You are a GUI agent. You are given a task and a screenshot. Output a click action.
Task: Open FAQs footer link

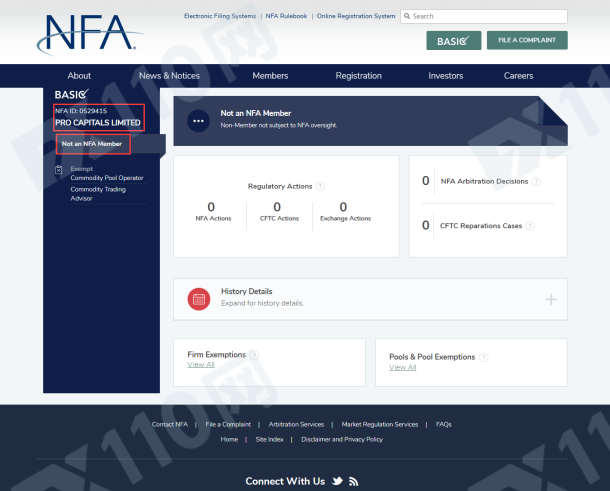coord(443,424)
